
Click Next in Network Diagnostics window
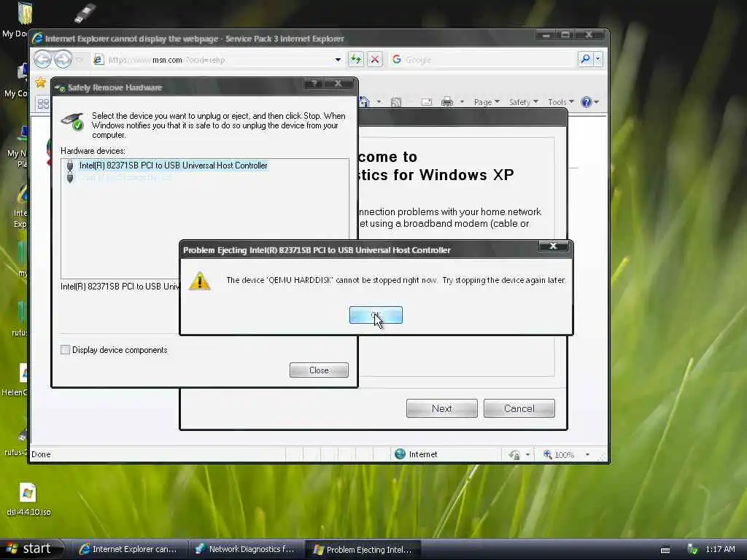[441, 408]
